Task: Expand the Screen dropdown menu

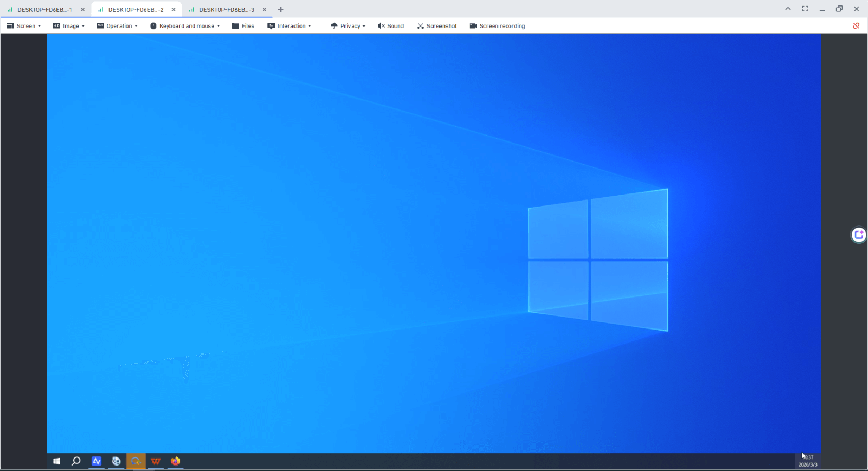Action: (24, 26)
